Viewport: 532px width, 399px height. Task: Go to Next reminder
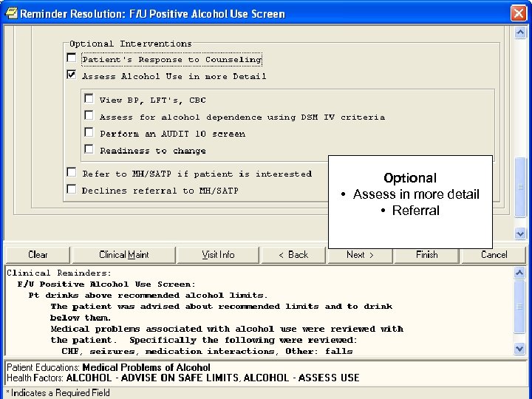[x=360, y=256]
